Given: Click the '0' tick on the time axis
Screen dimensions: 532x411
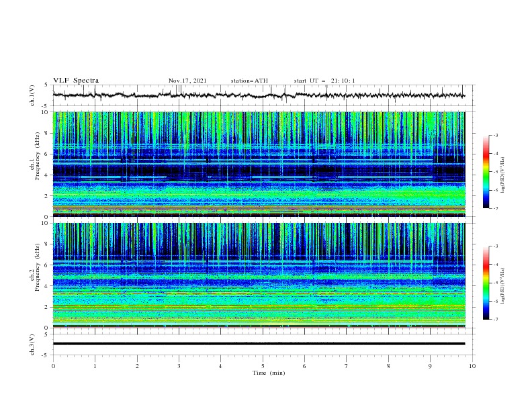Looking at the screenshot, I should 53,366.
